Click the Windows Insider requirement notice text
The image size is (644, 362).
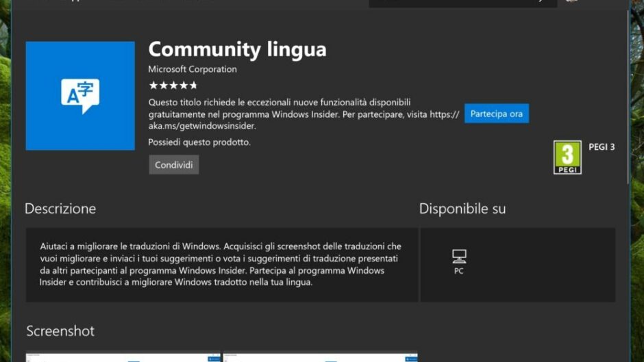click(x=304, y=114)
